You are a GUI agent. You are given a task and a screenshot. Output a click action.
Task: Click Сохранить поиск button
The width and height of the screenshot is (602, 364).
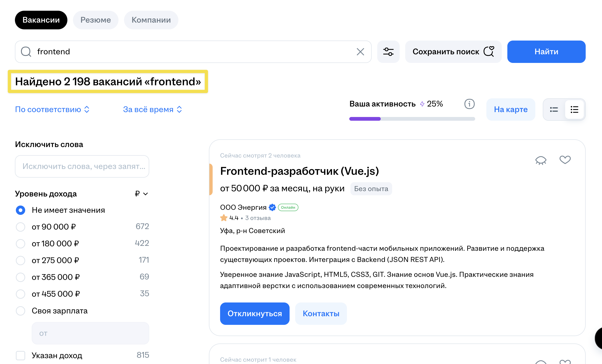click(453, 52)
